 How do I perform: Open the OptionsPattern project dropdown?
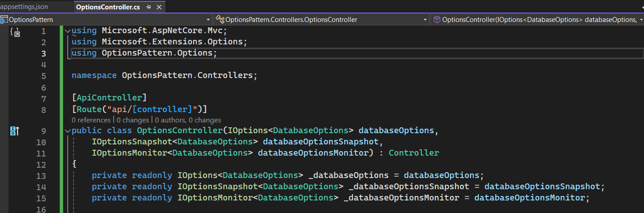click(x=208, y=20)
